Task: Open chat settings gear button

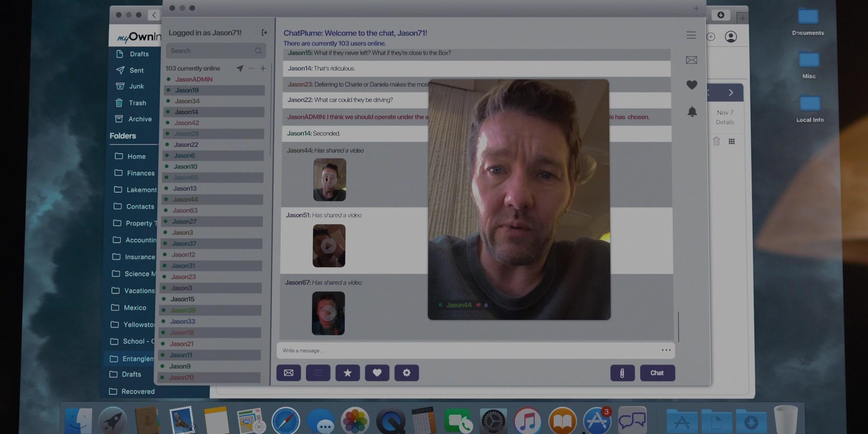Action: tap(406, 373)
